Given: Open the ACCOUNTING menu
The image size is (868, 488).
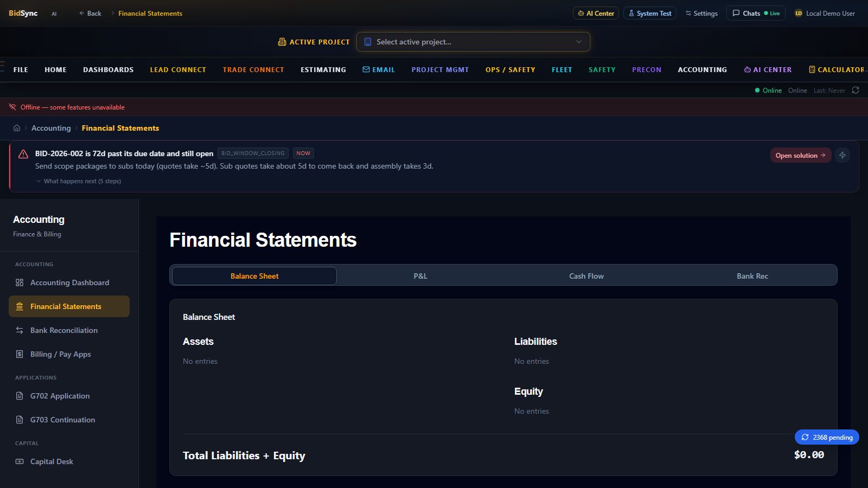Looking at the screenshot, I should tap(703, 69).
